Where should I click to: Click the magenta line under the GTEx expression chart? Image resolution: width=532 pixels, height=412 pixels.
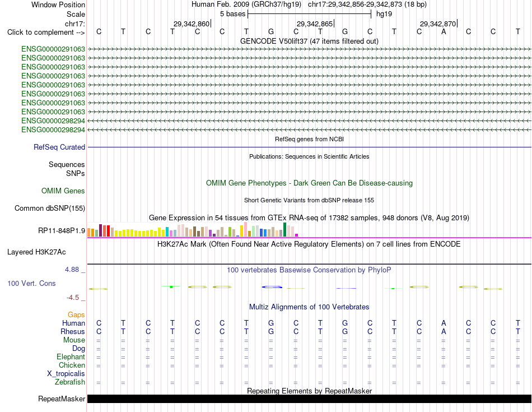point(309,238)
